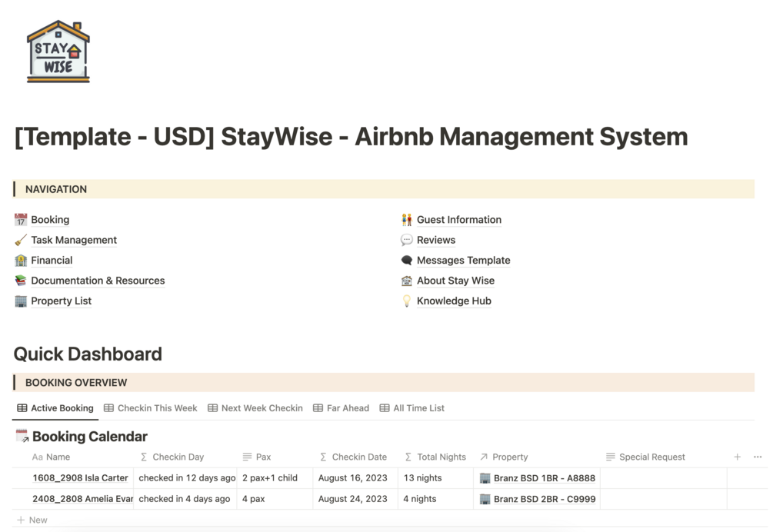Open the Messages Template link
Image resolution: width=773 pixels, height=532 pixels.
pos(463,261)
